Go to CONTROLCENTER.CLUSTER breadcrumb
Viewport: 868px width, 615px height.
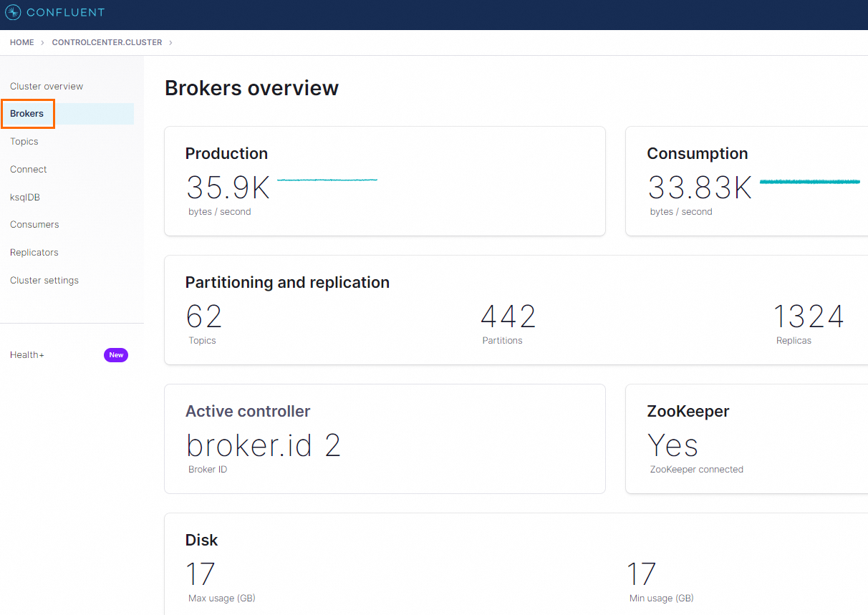click(107, 42)
